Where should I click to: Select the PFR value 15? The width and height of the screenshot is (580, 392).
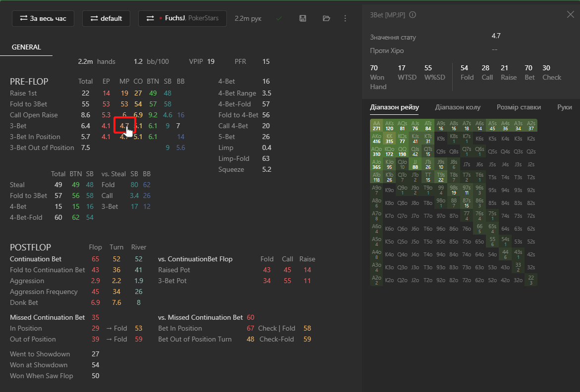[266, 62]
